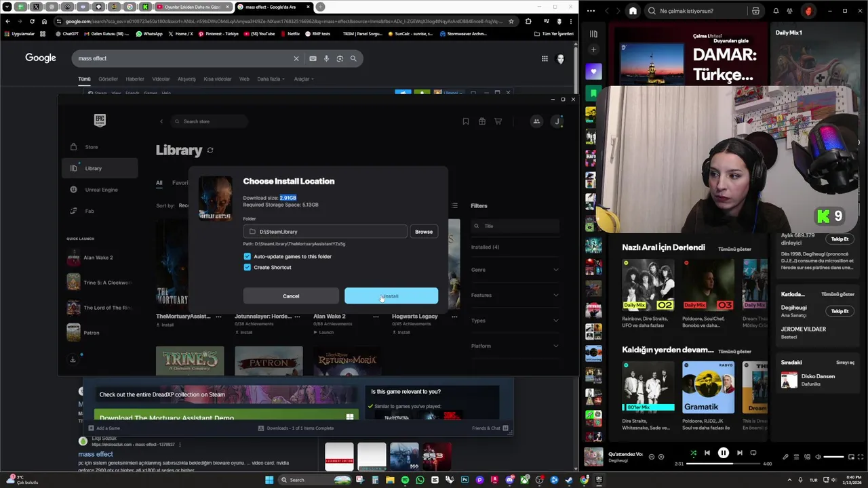Open Spotify Your Library icon
The width and height of the screenshot is (868, 488).
tap(593, 33)
